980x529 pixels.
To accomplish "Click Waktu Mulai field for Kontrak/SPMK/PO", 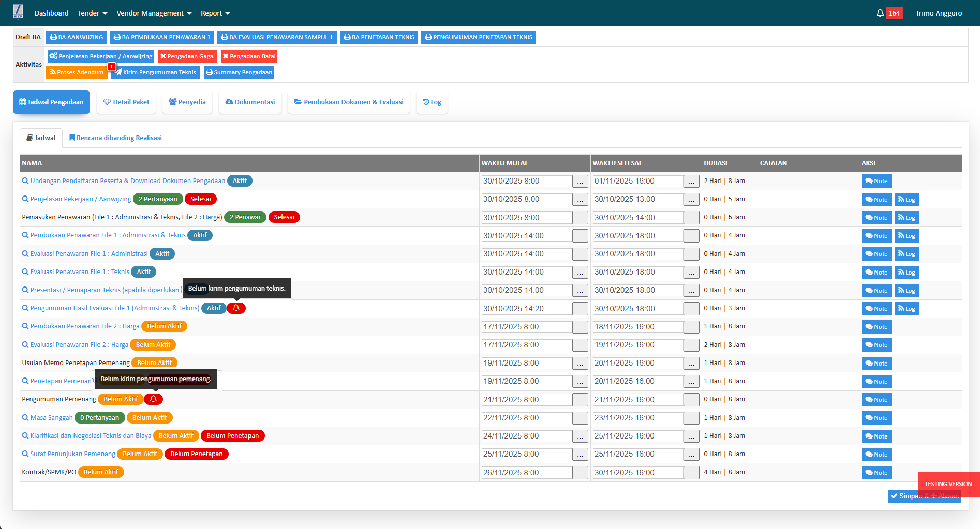I will pyautogui.click(x=526, y=473).
